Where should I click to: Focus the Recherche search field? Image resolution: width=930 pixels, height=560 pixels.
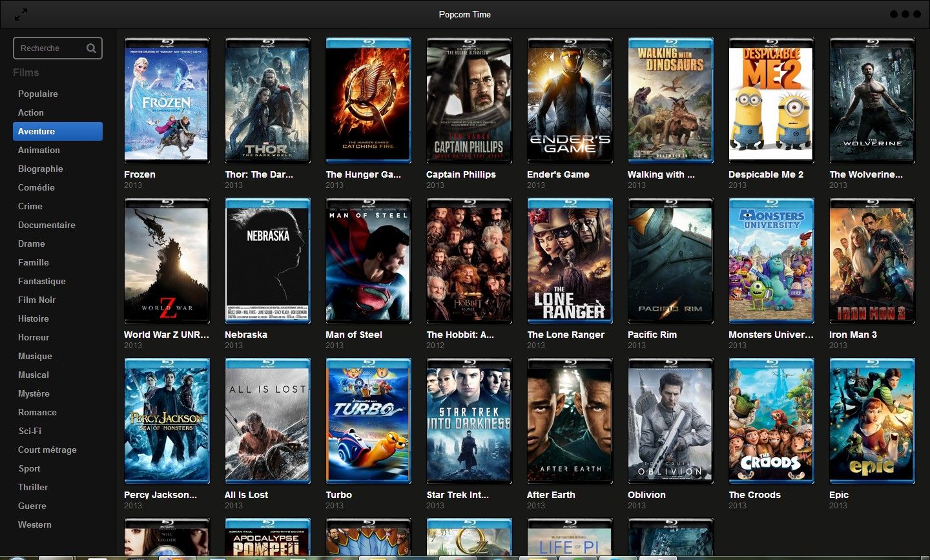(x=57, y=48)
